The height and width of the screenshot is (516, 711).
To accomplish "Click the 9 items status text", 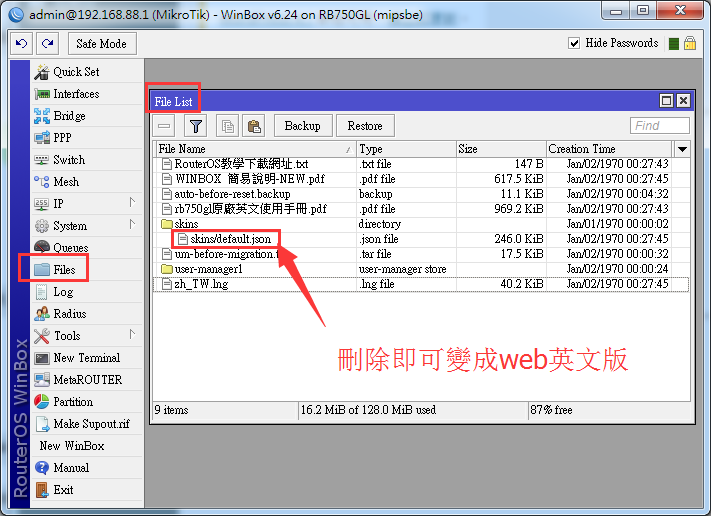I will click(171, 410).
